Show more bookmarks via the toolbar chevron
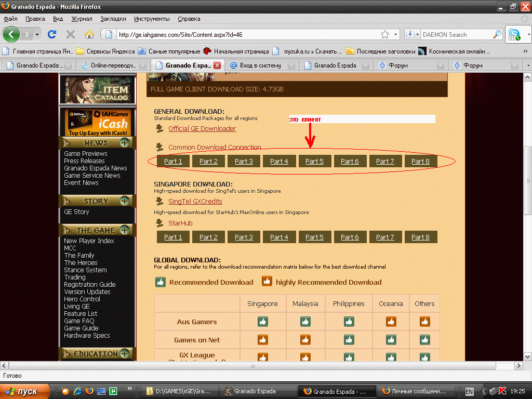 tap(525, 51)
